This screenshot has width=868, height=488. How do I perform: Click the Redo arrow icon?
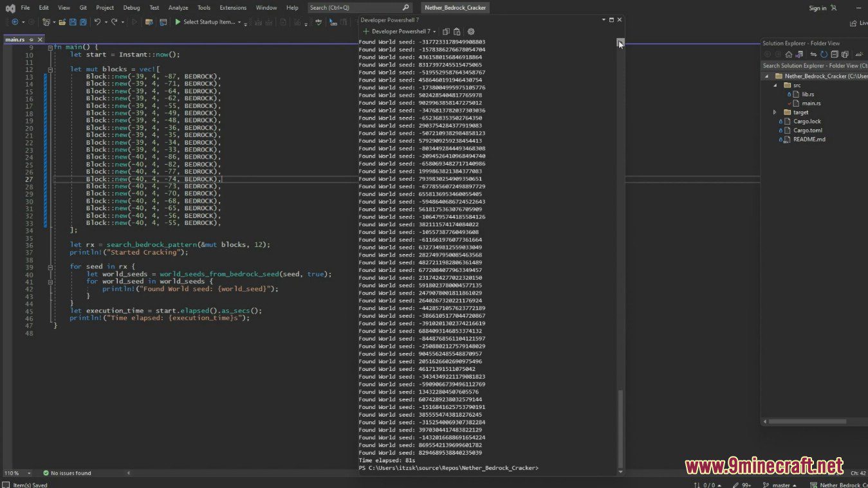pyautogui.click(x=114, y=22)
